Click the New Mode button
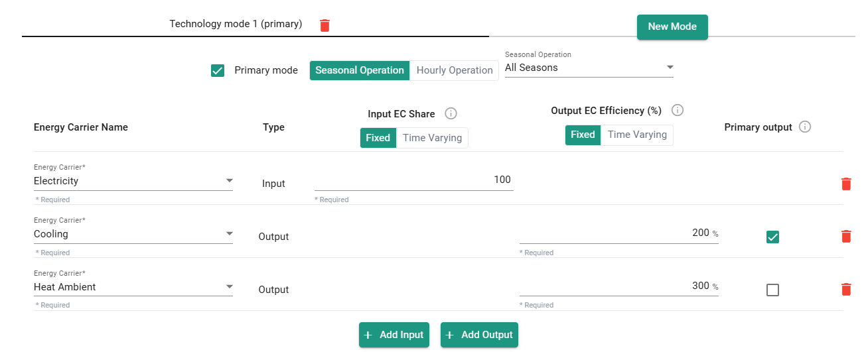This screenshot has height=352, width=868. point(672,27)
